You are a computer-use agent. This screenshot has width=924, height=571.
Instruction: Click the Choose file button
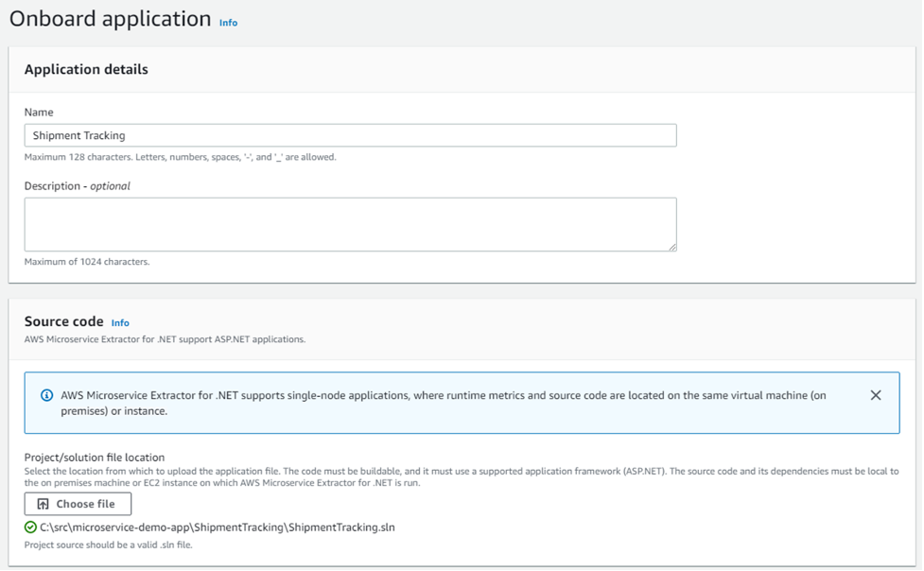tap(77, 503)
